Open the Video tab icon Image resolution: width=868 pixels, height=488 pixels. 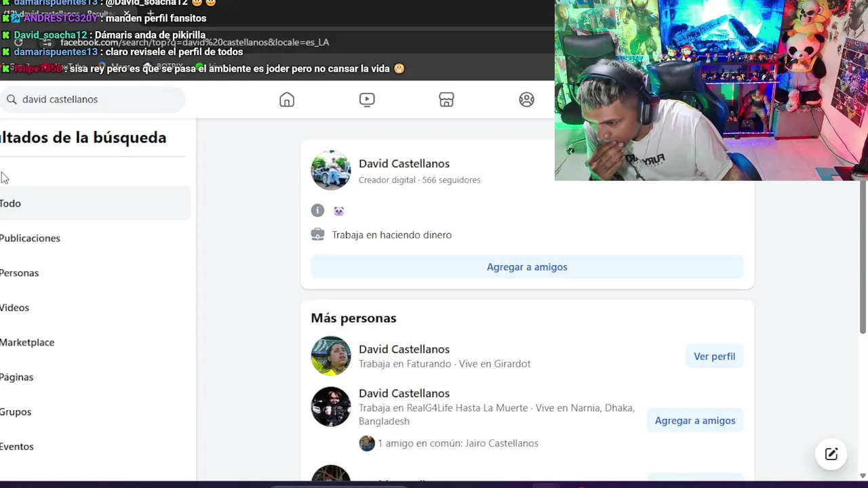pos(367,100)
